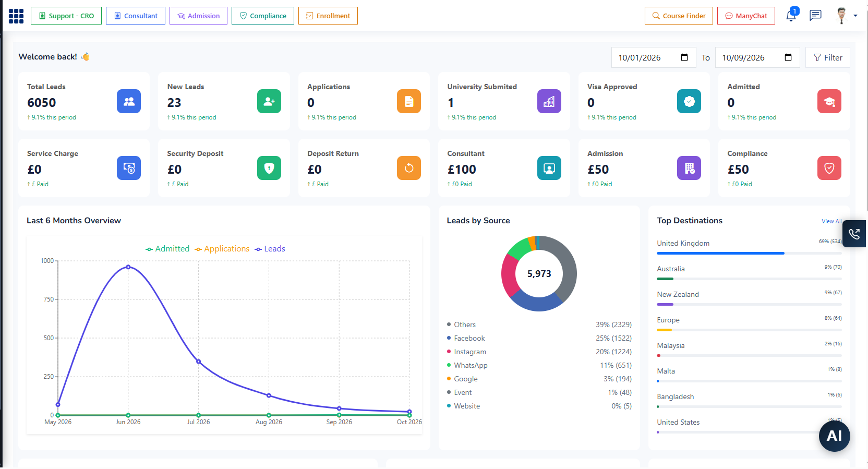868x469 pixels.
Task: Switch to the Compliance tab
Action: [x=263, y=16]
